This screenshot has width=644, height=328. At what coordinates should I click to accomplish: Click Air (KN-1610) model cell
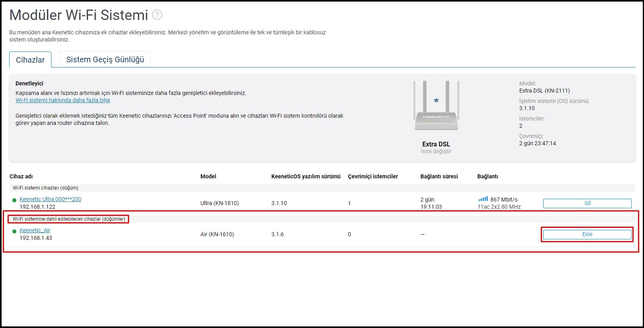[217, 234]
